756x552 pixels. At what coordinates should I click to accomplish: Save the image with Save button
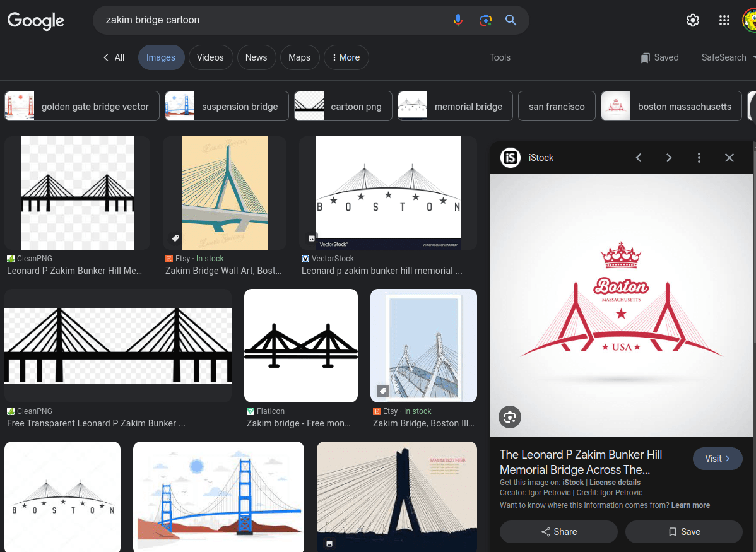pyautogui.click(x=683, y=532)
